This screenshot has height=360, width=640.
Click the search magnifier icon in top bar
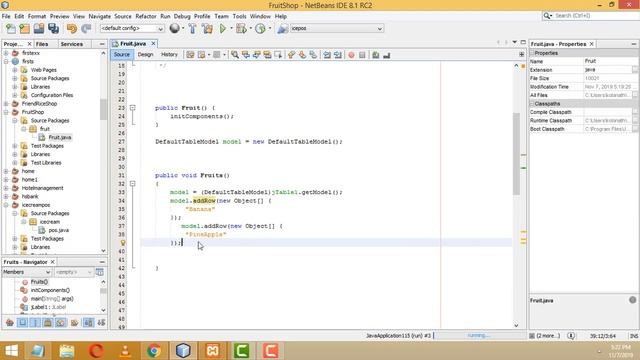[x=547, y=16]
